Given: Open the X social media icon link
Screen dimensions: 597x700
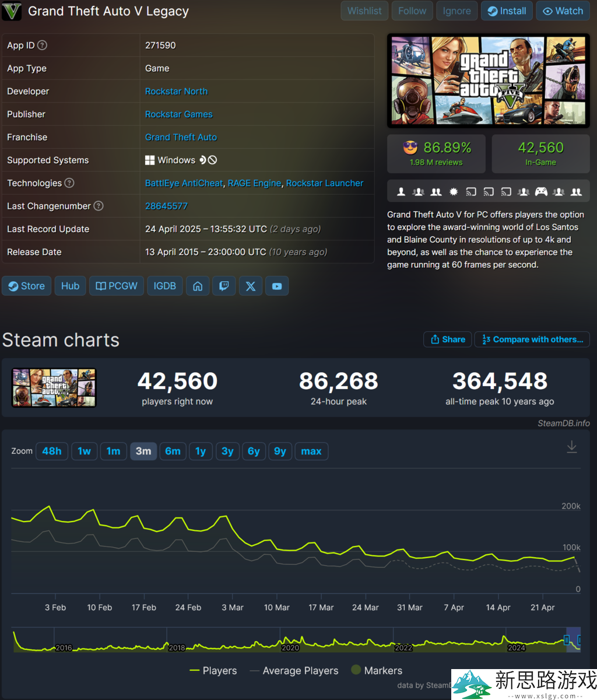Looking at the screenshot, I should [x=251, y=286].
